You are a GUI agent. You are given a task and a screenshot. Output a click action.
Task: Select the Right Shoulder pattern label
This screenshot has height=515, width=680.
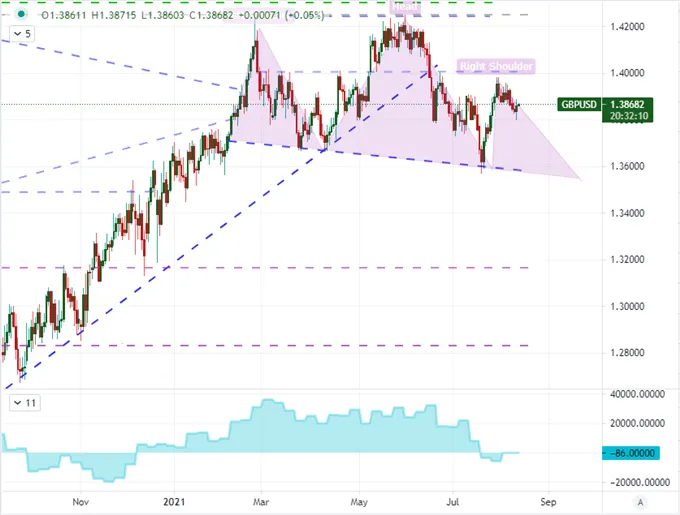[x=496, y=66]
